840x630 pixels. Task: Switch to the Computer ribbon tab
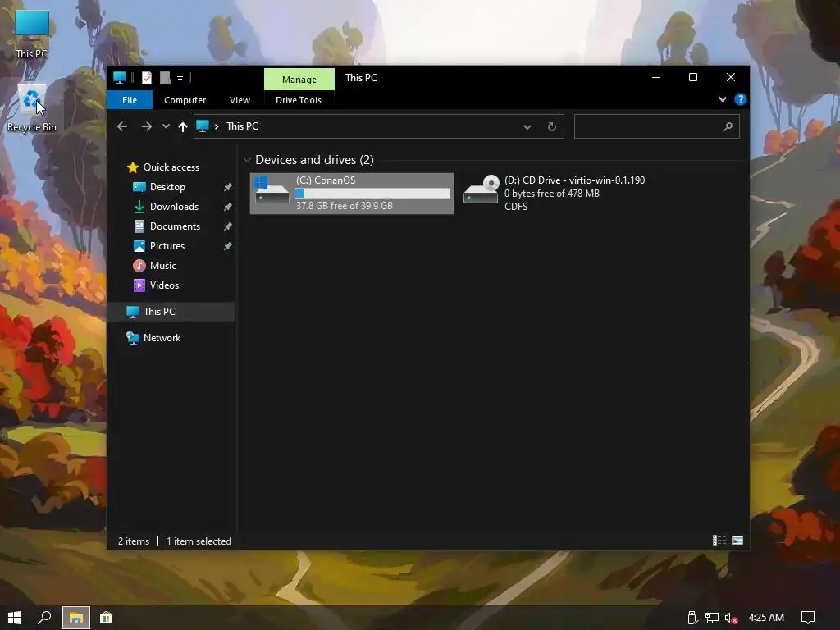point(185,100)
